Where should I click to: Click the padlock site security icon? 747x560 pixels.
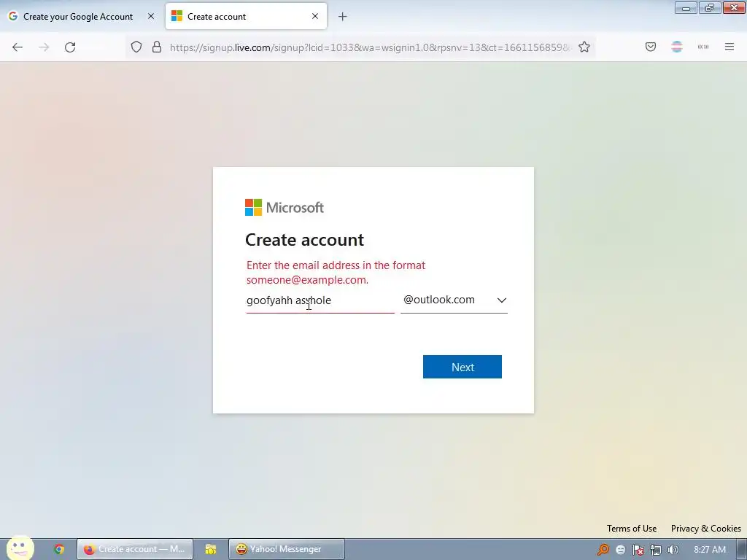point(157,47)
